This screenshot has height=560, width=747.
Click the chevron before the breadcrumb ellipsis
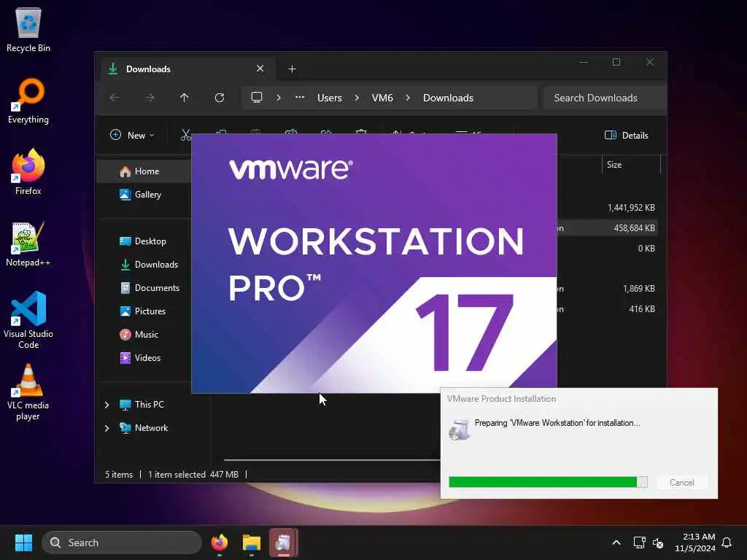278,98
